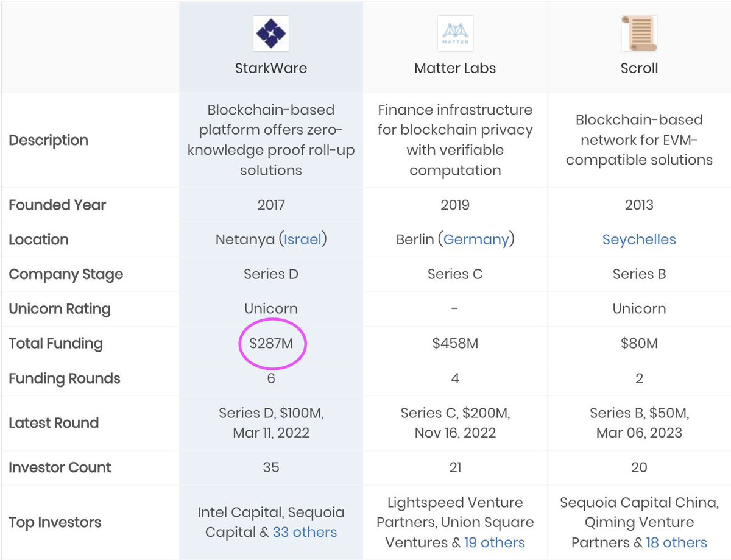Click the Scroll logo icon

coord(639,33)
